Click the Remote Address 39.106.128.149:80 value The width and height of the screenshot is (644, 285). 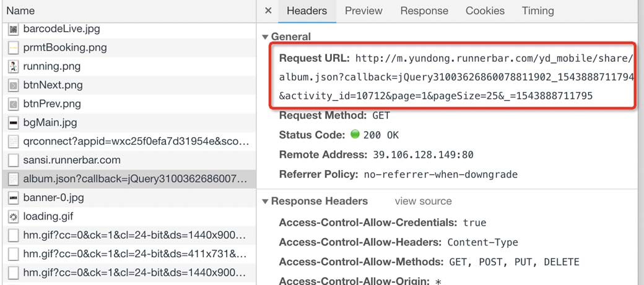point(423,155)
